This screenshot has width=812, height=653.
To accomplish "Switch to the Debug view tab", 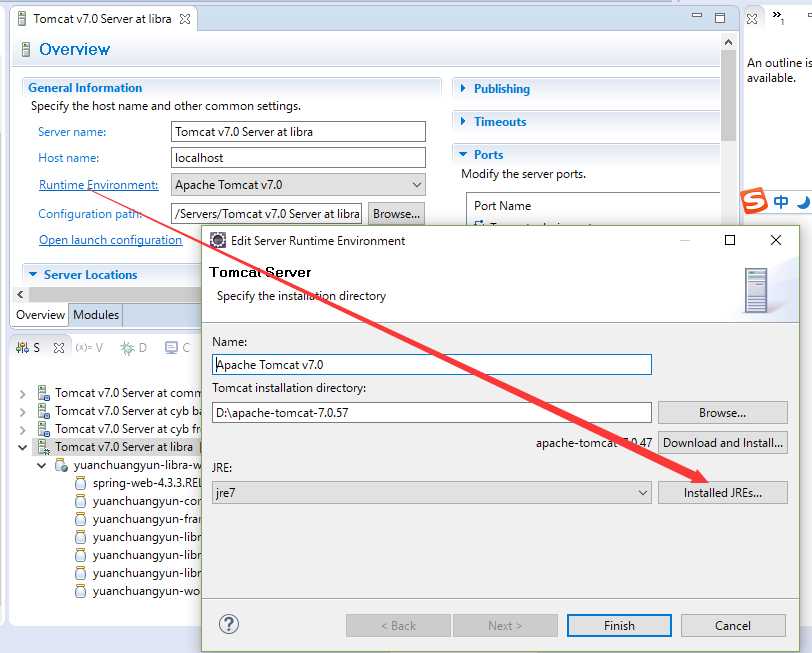I will (134, 347).
